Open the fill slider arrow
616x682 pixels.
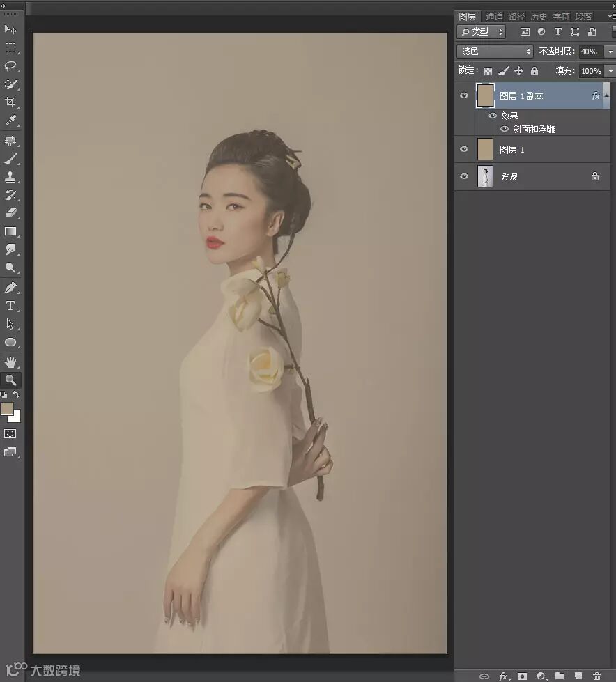pos(610,71)
